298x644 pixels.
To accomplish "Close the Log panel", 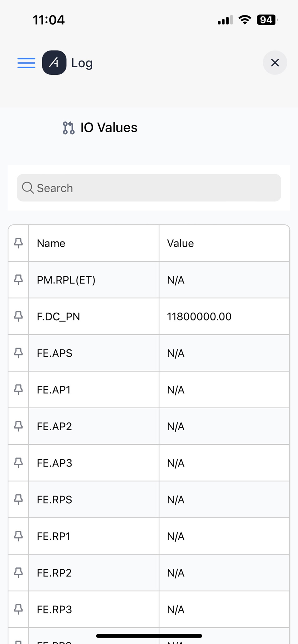I will 275,63.
